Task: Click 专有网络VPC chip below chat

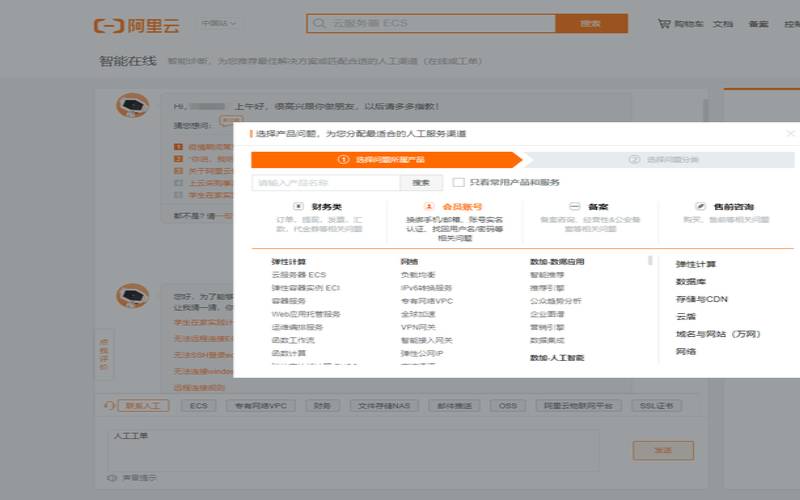Action: (261, 406)
